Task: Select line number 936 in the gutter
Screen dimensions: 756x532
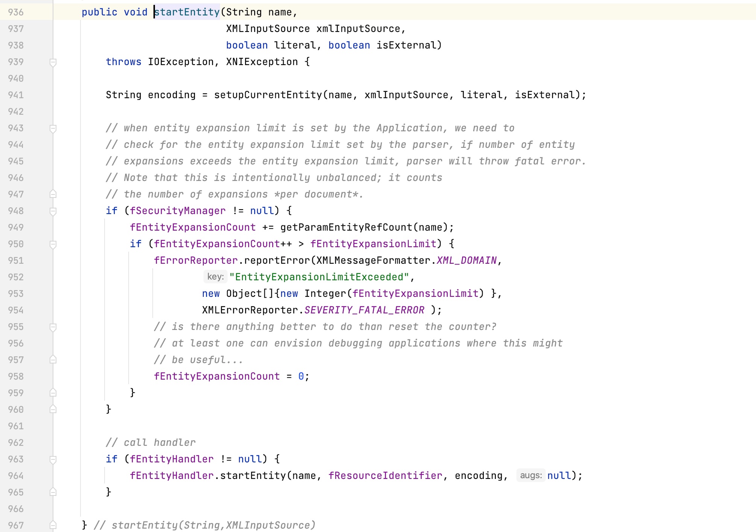Action: tap(16, 12)
